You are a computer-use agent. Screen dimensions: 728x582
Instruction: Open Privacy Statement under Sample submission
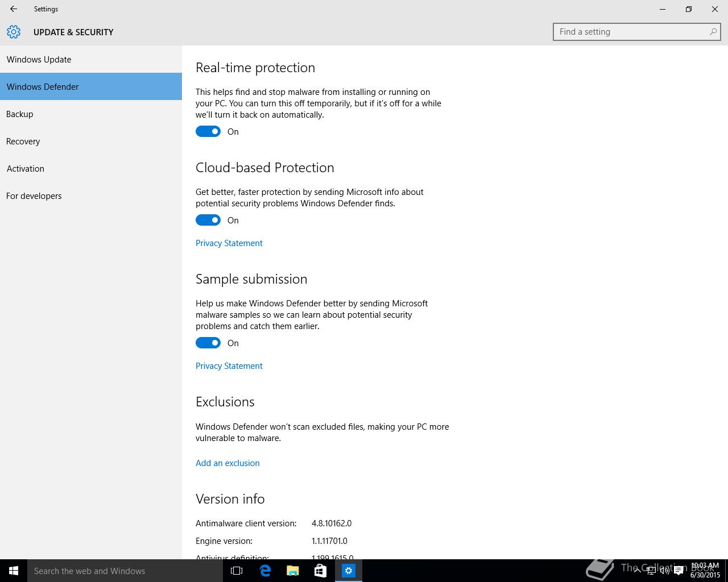pos(229,365)
